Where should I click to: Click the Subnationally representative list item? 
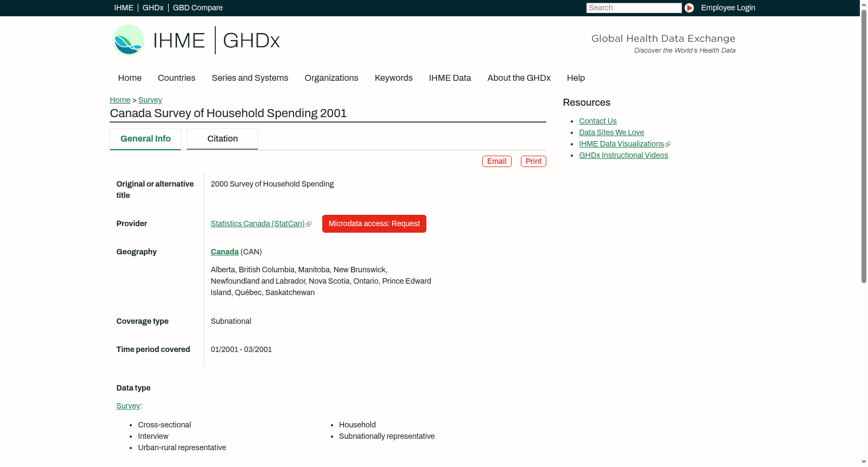[x=387, y=436]
